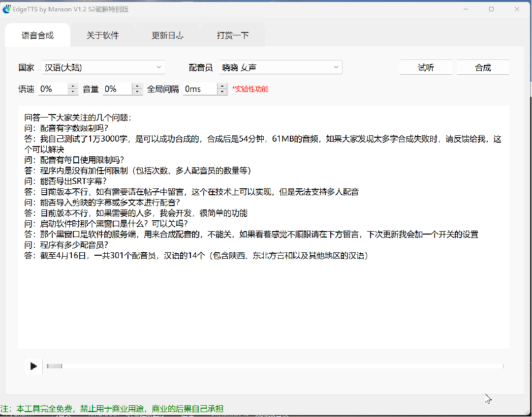
Task: Click the audio progress slider handle
Action: coord(54,366)
